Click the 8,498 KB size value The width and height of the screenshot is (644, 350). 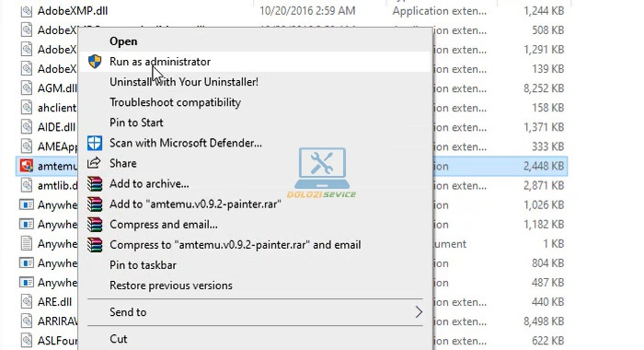544,321
